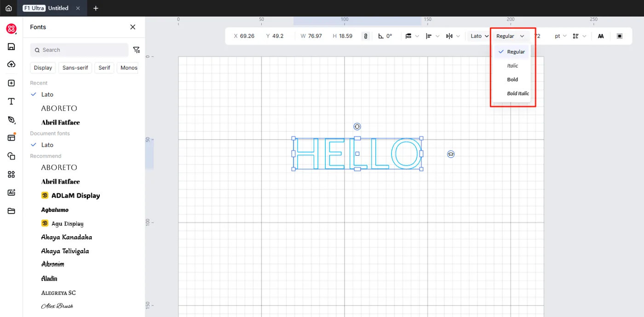Click the font Search field
Image resolution: width=644 pixels, height=317 pixels.
click(x=79, y=50)
